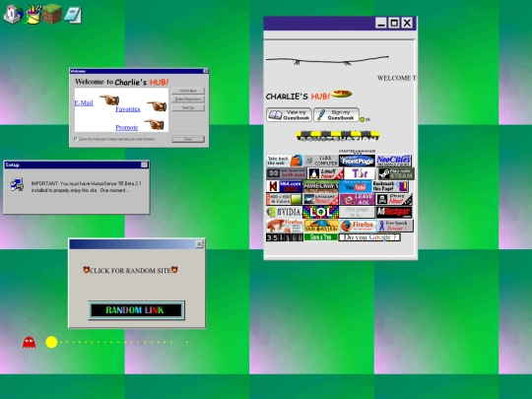Screen dimensions: 532x399
Task: Click the yellow badge with blue hat
Action: point(321,226)
